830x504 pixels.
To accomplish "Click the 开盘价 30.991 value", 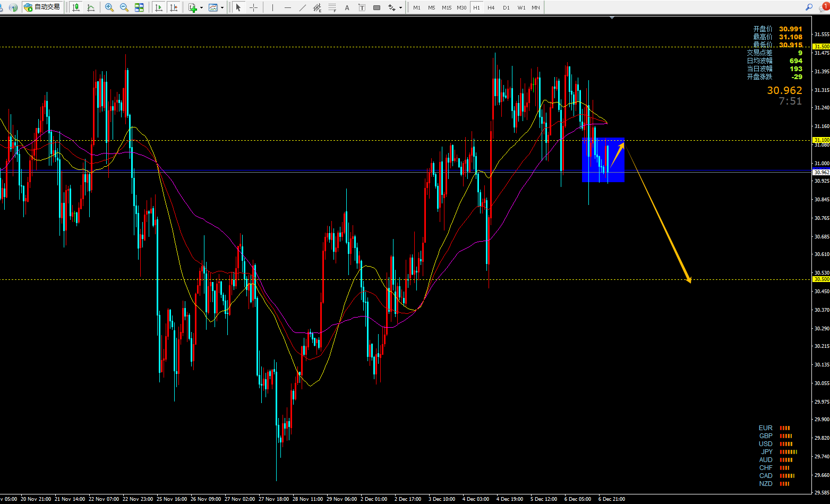I will [x=791, y=29].
